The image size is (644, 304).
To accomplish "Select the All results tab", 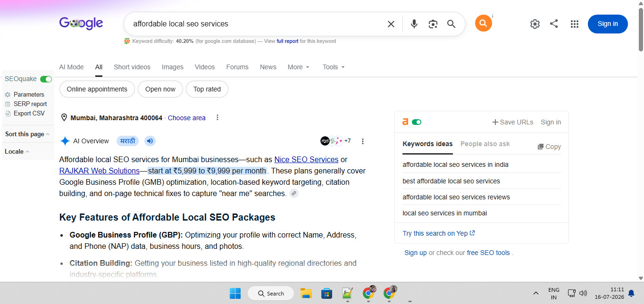I will (x=99, y=67).
